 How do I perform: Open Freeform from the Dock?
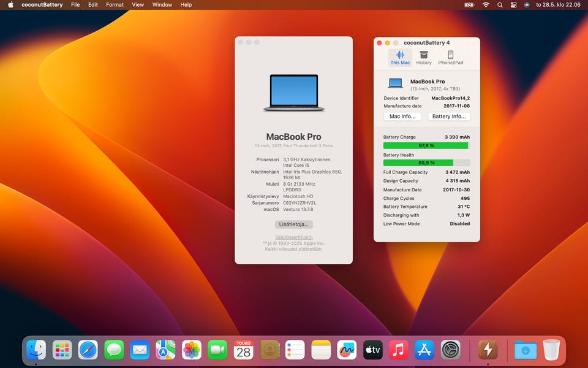pyautogui.click(x=347, y=350)
